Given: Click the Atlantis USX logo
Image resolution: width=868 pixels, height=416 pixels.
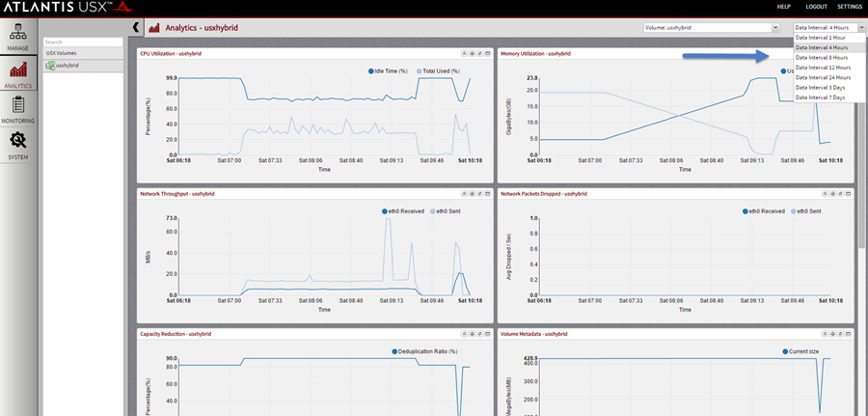Looking at the screenshot, I should 68,7.
